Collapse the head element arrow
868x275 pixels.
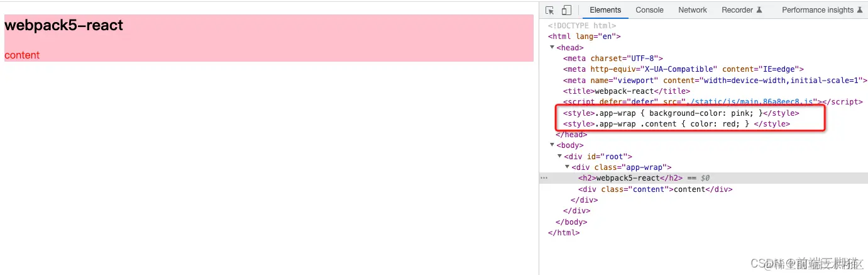coord(552,47)
